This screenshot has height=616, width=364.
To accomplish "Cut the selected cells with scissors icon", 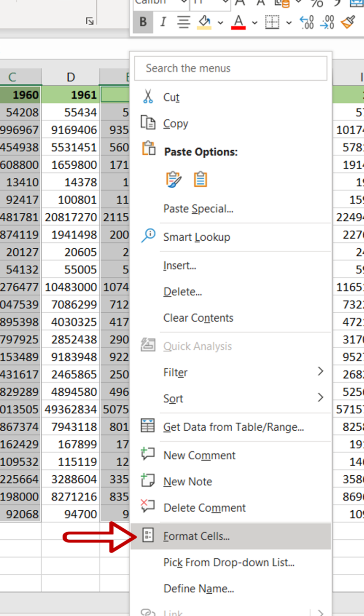I will coord(149,97).
